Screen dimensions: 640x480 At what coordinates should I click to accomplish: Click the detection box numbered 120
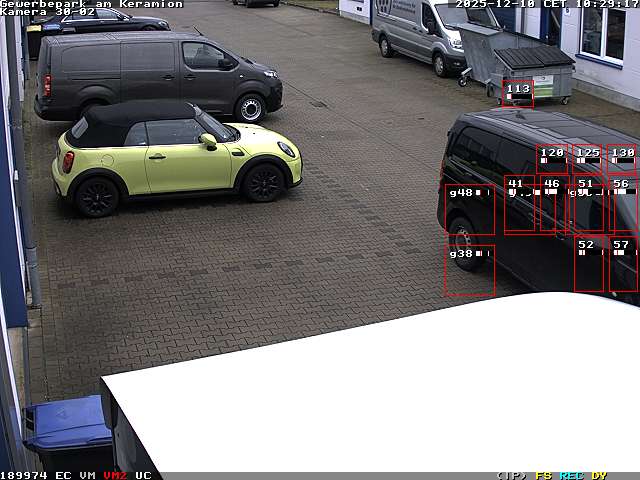click(x=552, y=158)
